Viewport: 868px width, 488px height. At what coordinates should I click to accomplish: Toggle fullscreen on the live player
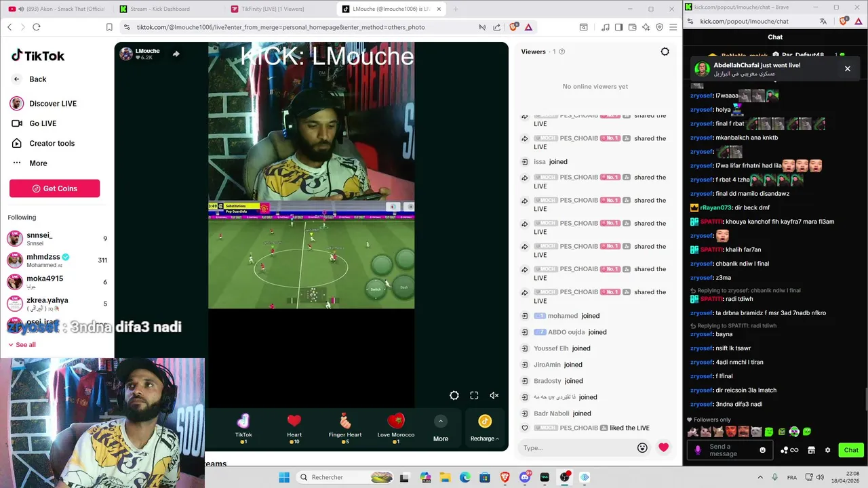click(474, 395)
